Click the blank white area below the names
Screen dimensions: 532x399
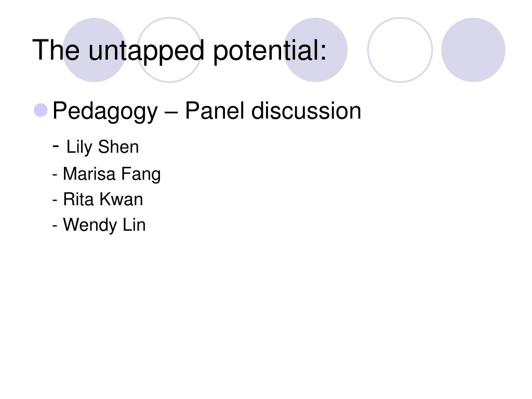(266, 315)
